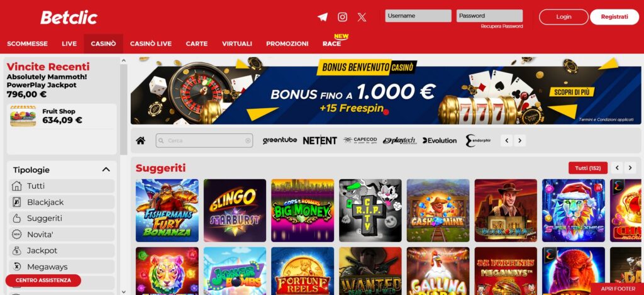Open the Casinò Live tab
This screenshot has width=644, height=295.
pyautogui.click(x=151, y=43)
